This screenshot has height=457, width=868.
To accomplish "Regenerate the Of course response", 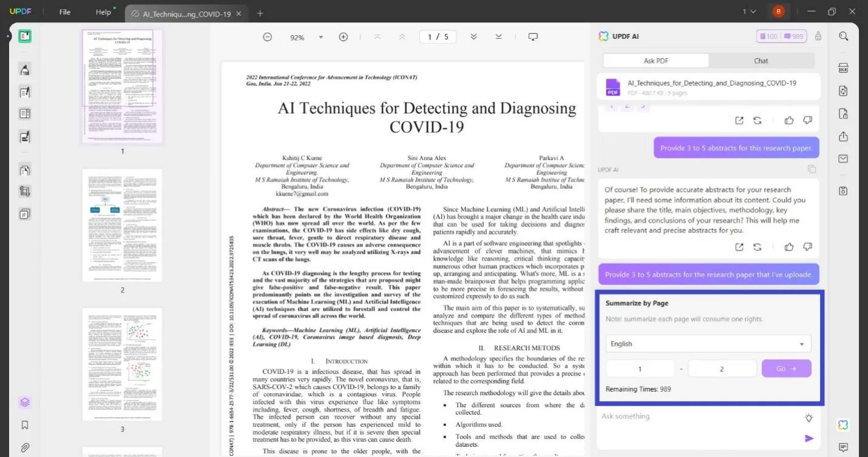I will tap(758, 247).
